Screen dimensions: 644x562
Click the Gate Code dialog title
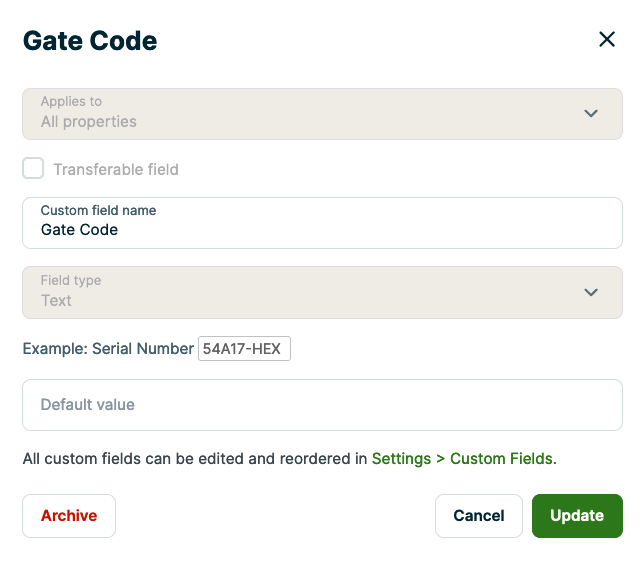(x=90, y=41)
